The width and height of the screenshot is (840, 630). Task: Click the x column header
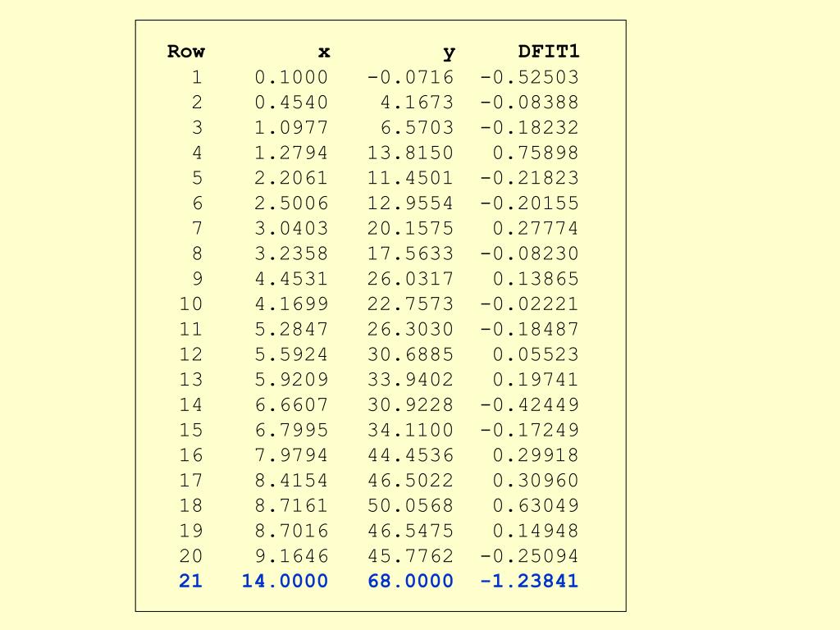[x=324, y=52]
